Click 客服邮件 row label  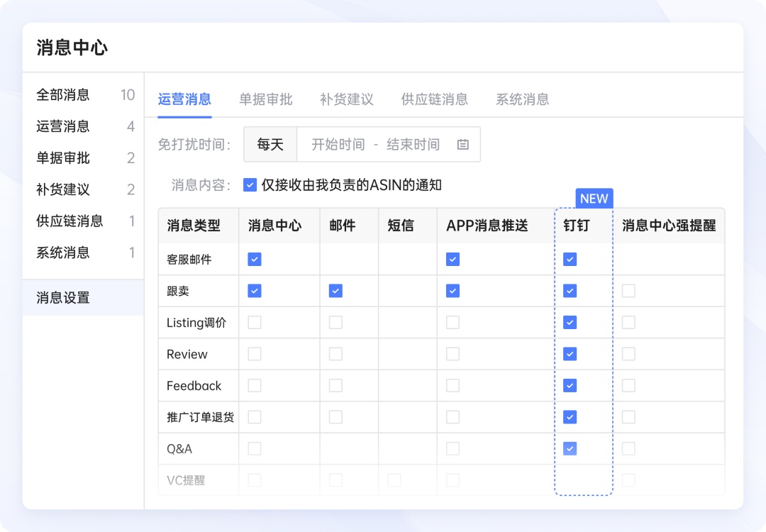pyautogui.click(x=189, y=260)
